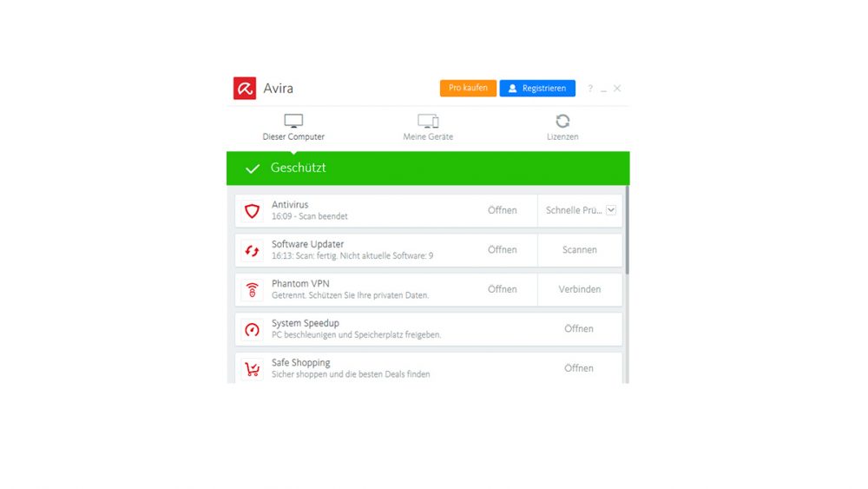Viewport: 868px width, 489px height.
Task: Click the red Avira logo
Action: click(245, 88)
